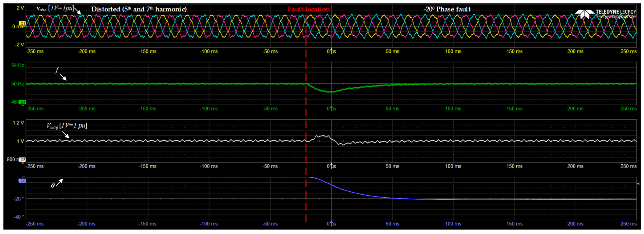Select the white C5 channel marker
The height and width of the screenshot is (234, 644).
(x=22, y=160)
